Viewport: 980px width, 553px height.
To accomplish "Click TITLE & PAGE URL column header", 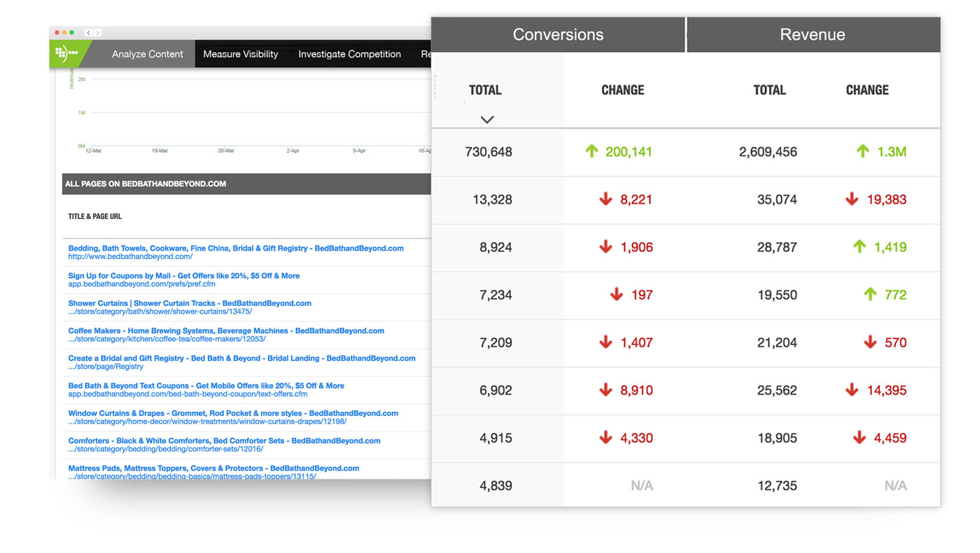I will coord(94,217).
